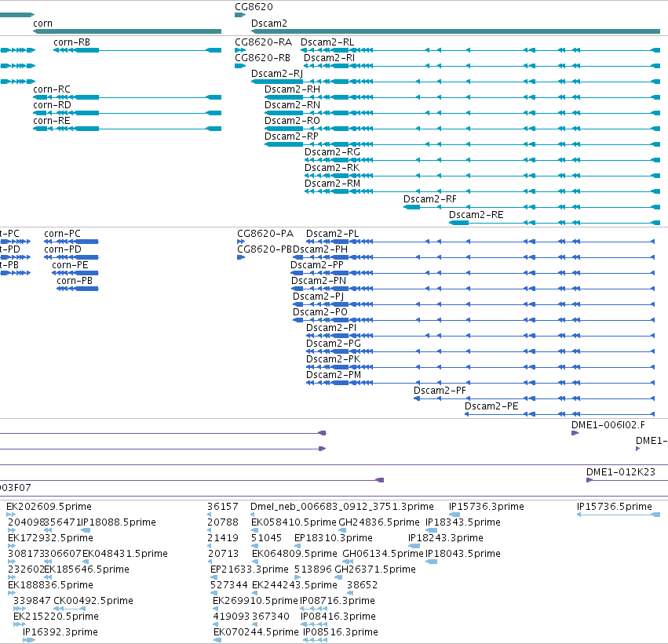Click the IP16392.3prime label
Viewport: 668px width, 644px height.
60,633
